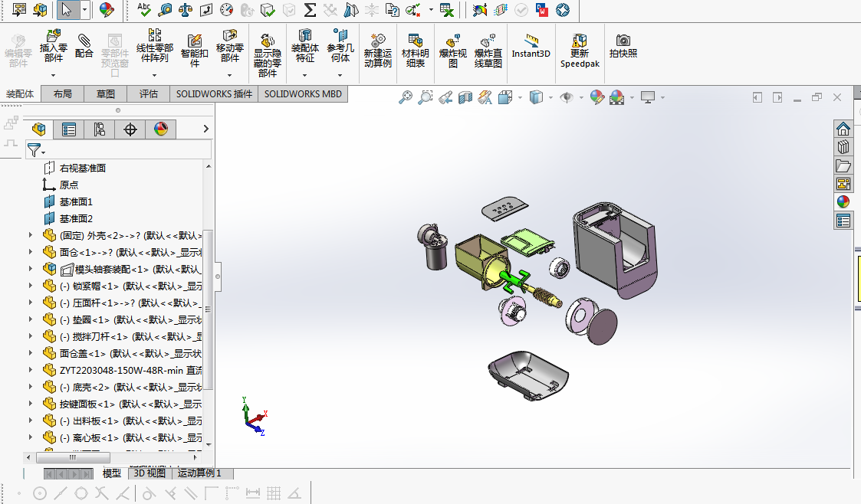The width and height of the screenshot is (861, 504).
Task: Toggle the FeatureManager panel collapse handle
Action: click(218, 277)
